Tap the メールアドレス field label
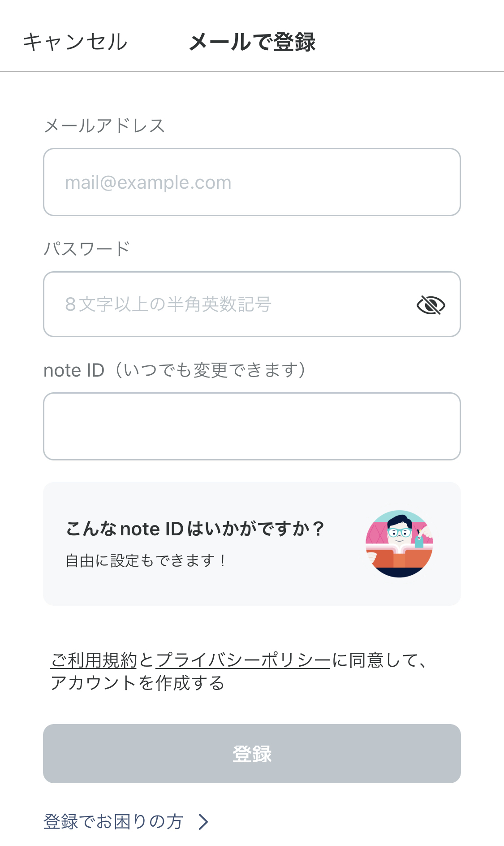This screenshot has width=504, height=846. [x=105, y=126]
